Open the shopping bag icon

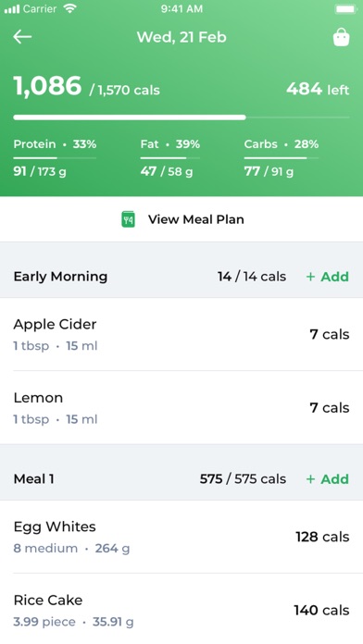(x=341, y=37)
